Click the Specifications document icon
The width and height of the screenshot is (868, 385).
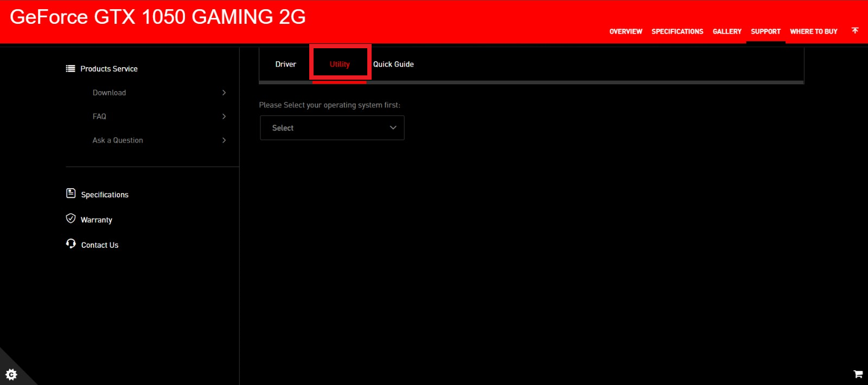pos(71,194)
